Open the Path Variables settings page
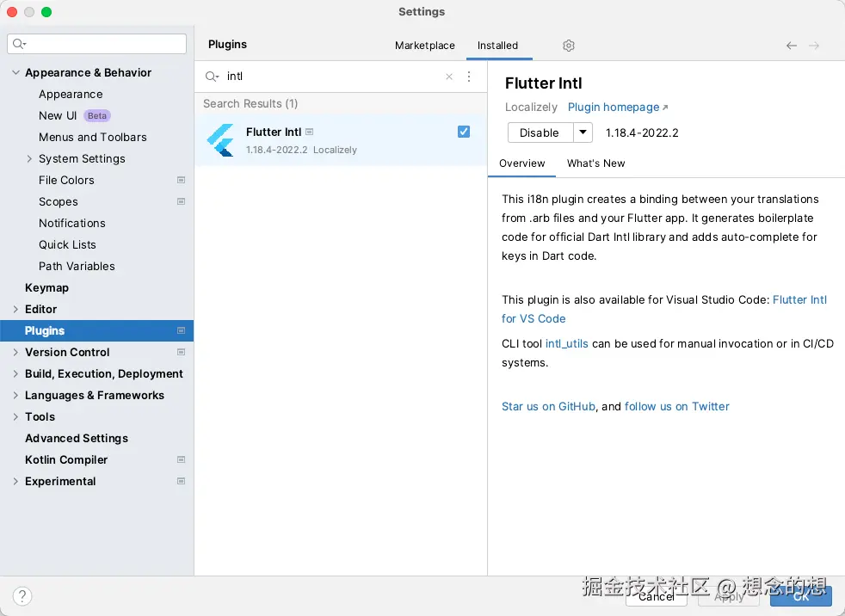Viewport: 845px width, 616px height. tap(77, 266)
